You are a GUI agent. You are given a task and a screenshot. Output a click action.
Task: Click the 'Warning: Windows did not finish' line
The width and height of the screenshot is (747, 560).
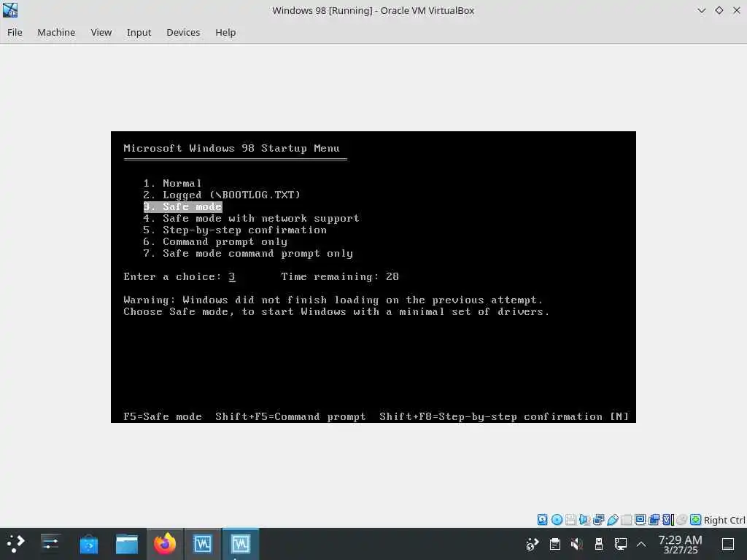pos(333,300)
